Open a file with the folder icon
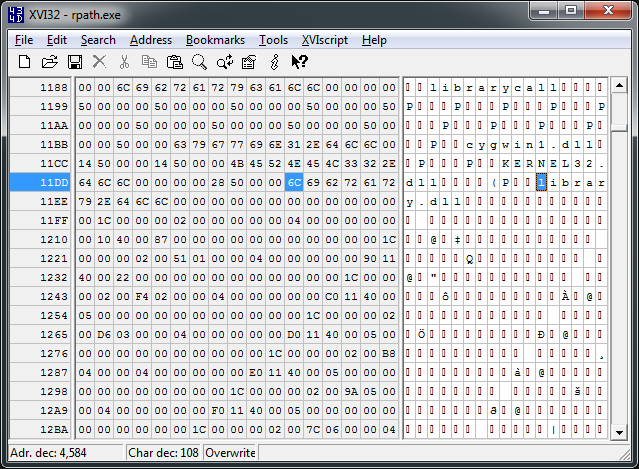Image resolution: width=639 pixels, height=469 pixels. click(50, 62)
